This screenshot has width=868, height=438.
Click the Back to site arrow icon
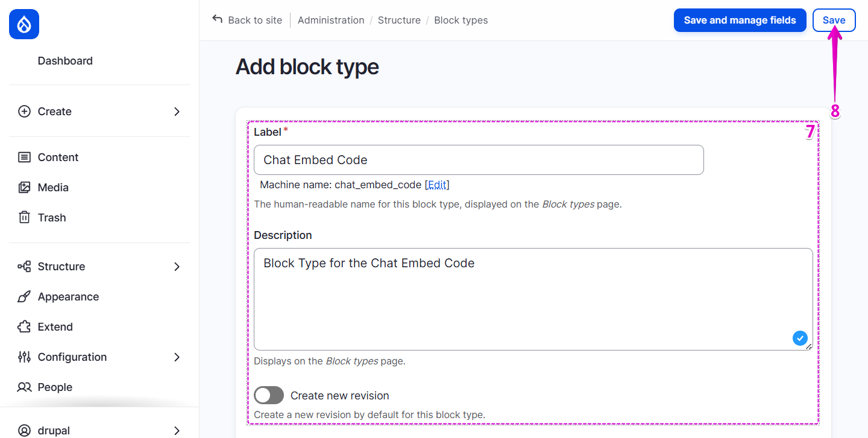(216, 19)
